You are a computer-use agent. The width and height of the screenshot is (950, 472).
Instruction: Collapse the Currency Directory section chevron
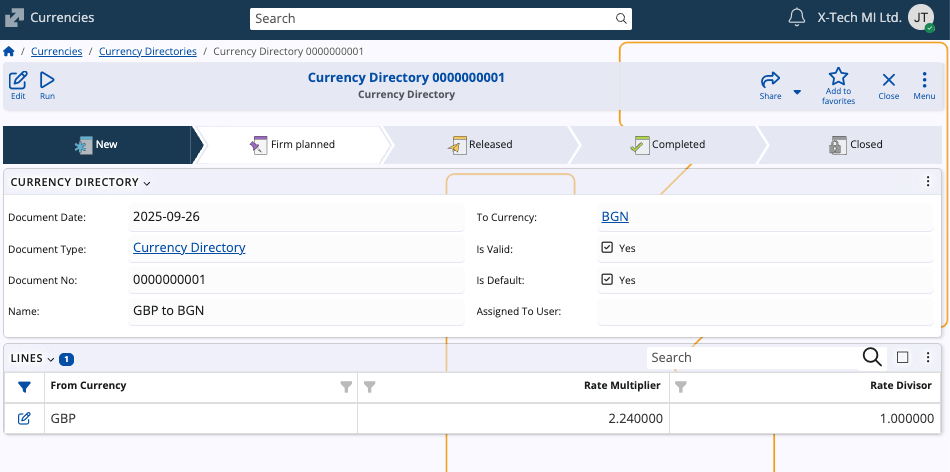[x=147, y=183]
